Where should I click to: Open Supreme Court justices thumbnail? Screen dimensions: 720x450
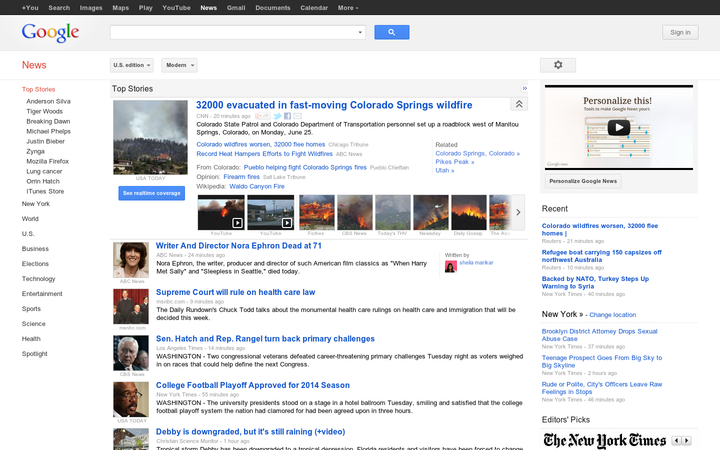pyautogui.click(x=131, y=306)
